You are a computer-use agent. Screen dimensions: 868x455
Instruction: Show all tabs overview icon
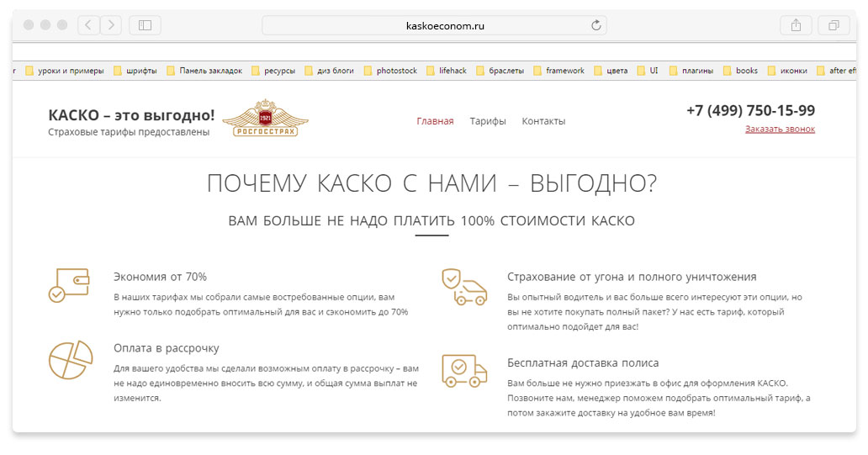tap(834, 25)
